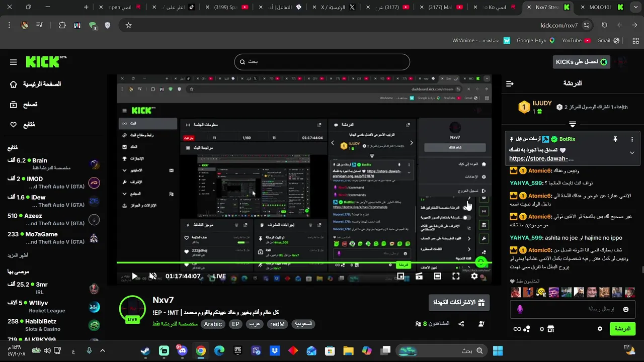Click the احصل على KICKs button
This screenshot has width=644, height=362.
(x=581, y=62)
